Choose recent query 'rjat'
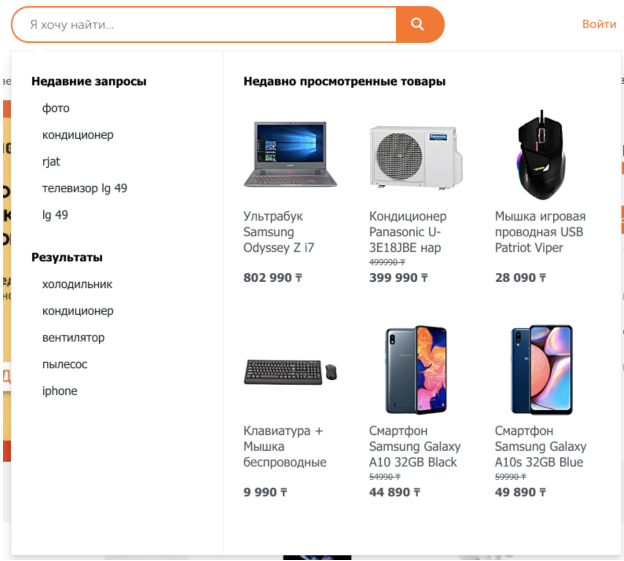This screenshot has height=561, width=624. point(51,161)
